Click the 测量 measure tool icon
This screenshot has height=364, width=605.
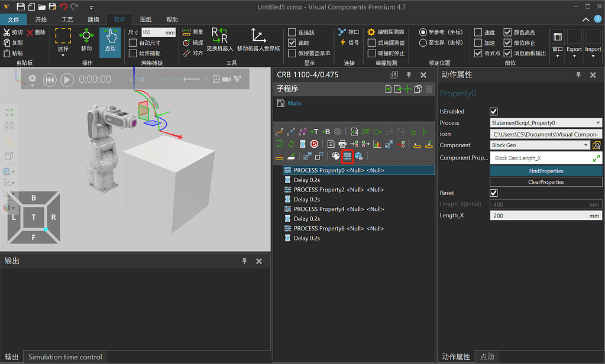[x=186, y=32]
